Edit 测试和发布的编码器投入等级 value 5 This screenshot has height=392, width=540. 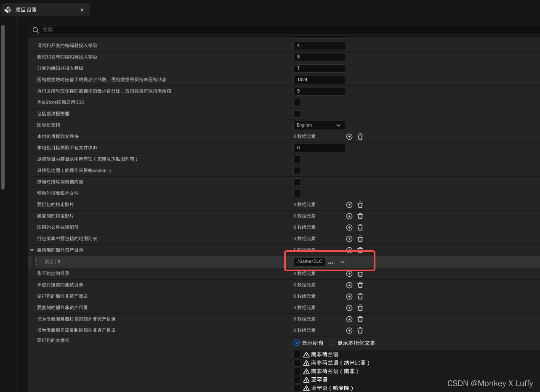click(319, 57)
